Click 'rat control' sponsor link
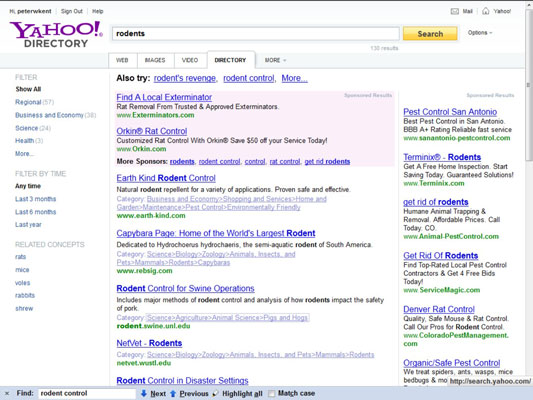The height and width of the screenshot is (400, 533). [285, 161]
